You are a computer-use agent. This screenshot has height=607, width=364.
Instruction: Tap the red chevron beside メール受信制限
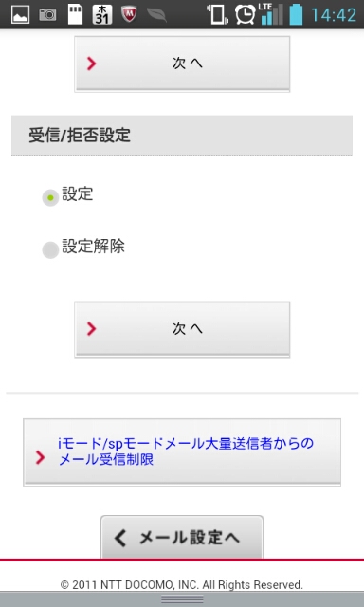(x=40, y=457)
